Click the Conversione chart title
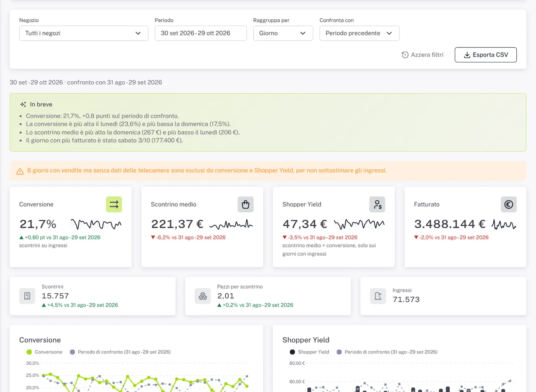536x392 pixels. click(x=40, y=340)
